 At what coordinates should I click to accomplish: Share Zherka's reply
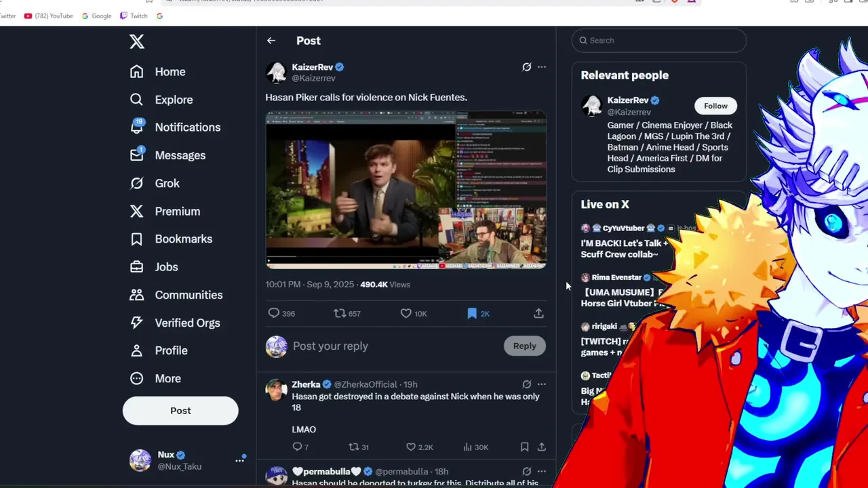(x=541, y=447)
